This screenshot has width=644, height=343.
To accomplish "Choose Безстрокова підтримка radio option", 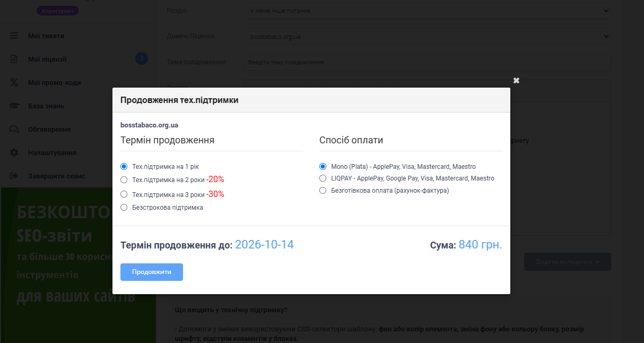I will point(124,208).
